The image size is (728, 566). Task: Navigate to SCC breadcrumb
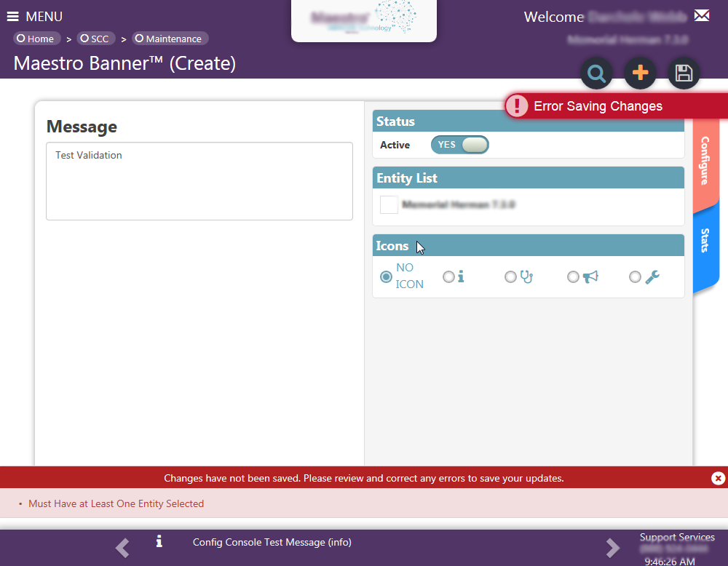[x=95, y=39]
